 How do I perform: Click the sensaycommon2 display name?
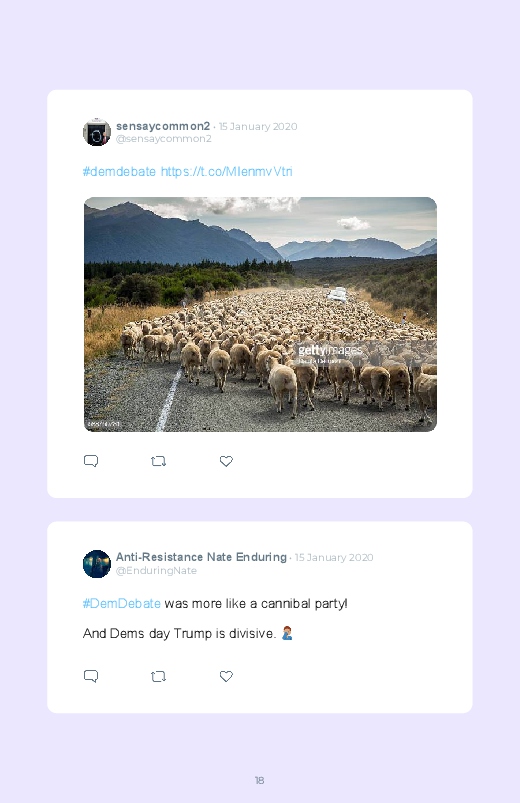click(163, 126)
